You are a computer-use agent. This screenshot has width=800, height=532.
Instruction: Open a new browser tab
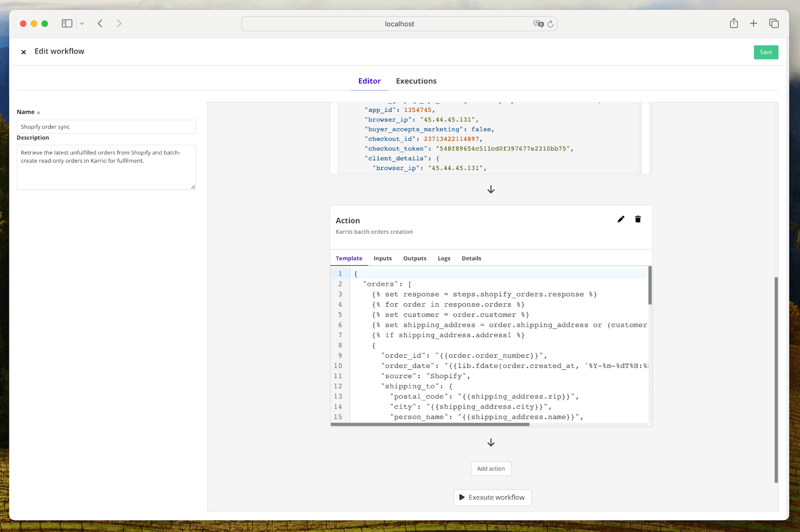click(753, 23)
